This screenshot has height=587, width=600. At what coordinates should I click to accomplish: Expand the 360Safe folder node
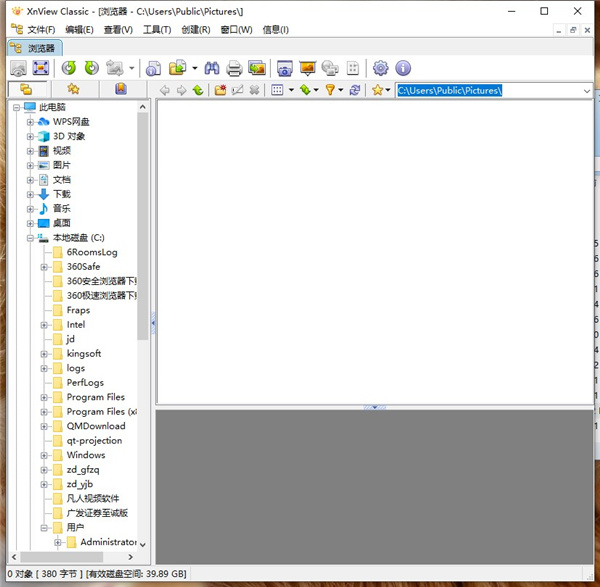(44, 267)
